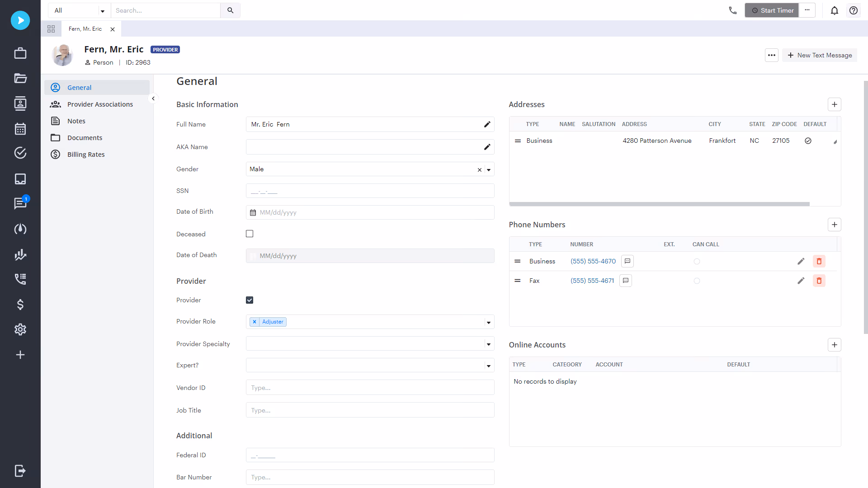The width and height of the screenshot is (868, 488).
Task: Click the Date of Birth field
Action: tap(370, 212)
